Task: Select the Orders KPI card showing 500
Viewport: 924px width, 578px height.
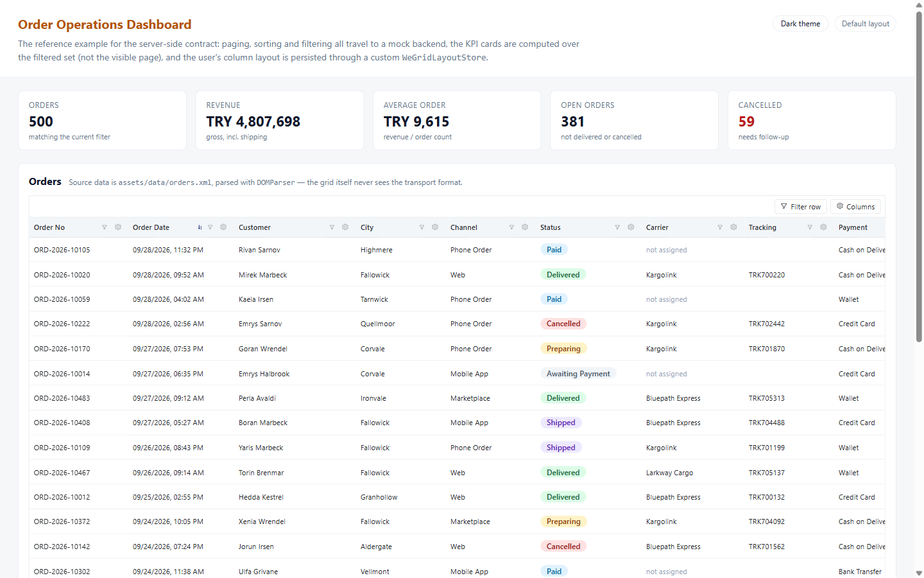Action: coord(102,120)
